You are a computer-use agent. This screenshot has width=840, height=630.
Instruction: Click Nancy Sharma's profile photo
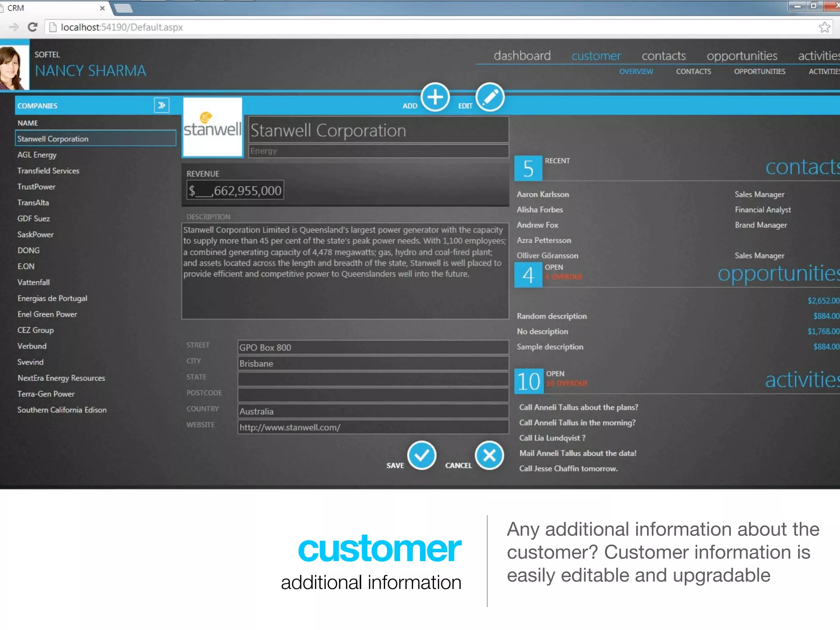click(14, 68)
